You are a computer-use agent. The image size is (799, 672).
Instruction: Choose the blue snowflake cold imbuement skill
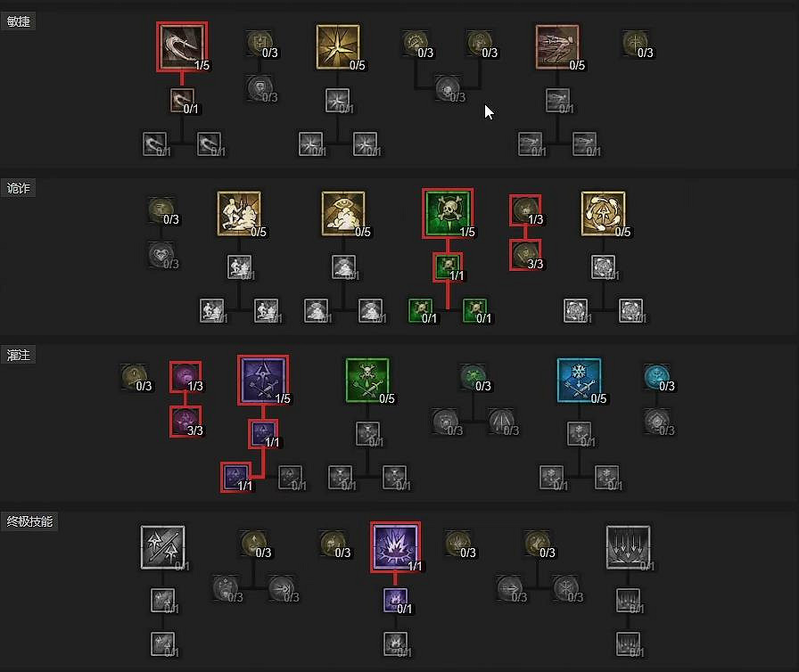(579, 380)
